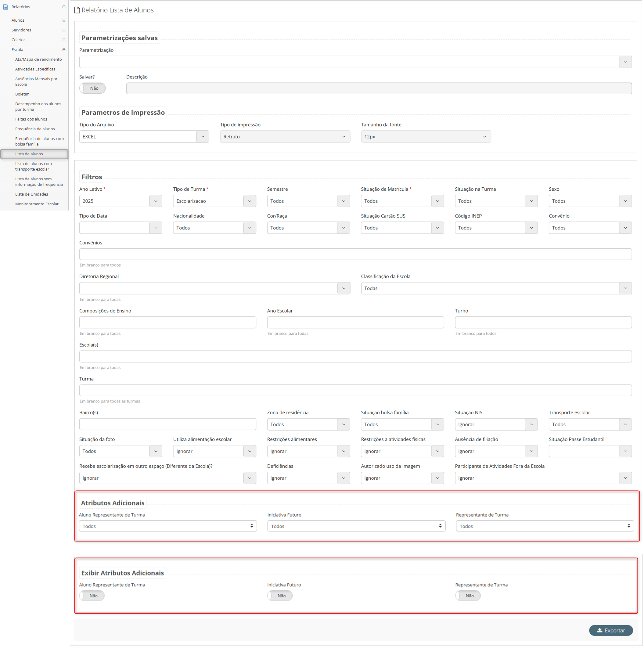Open the Atividades Específicas report
Viewport: 644px width, 649px height.
tap(35, 69)
